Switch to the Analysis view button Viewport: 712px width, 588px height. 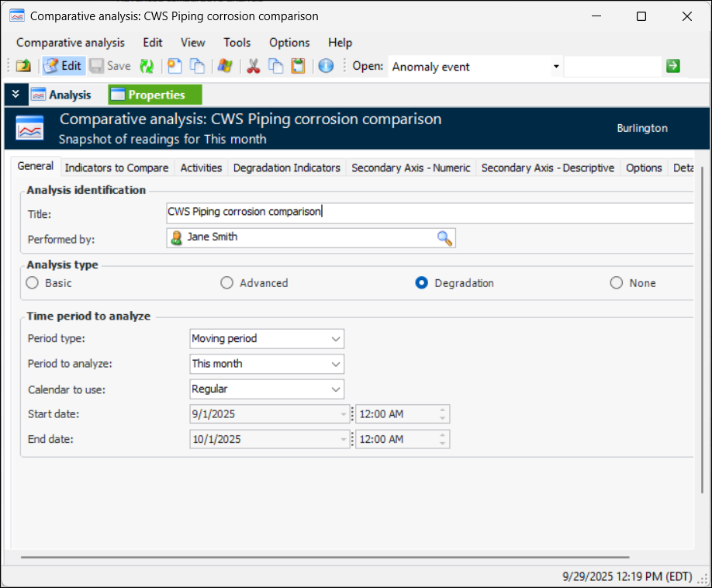coord(61,95)
